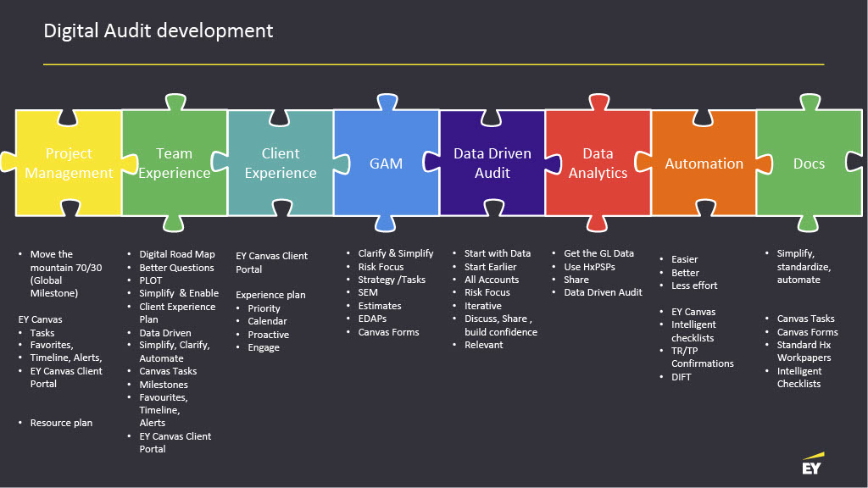868x488 pixels.
Task: Click the 'Client Experience Plan' bullet
Action: click(x=177, y=313)
